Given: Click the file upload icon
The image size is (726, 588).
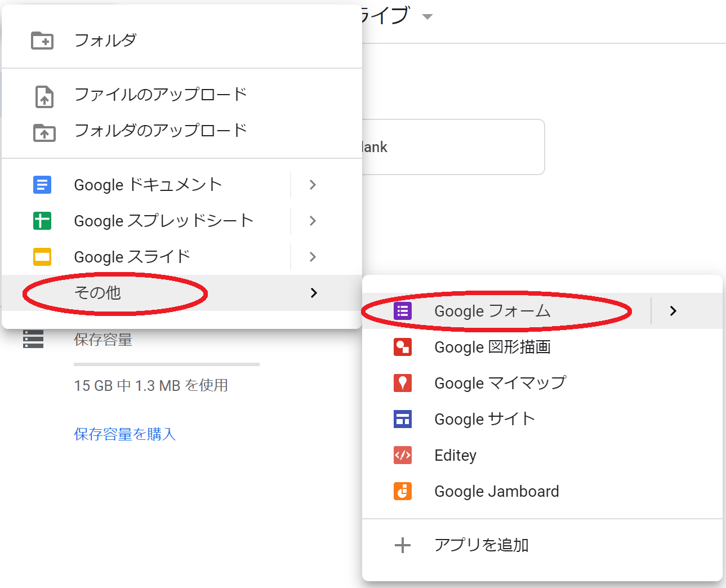Looking at the screenshot, I should [x=44, y=96].
